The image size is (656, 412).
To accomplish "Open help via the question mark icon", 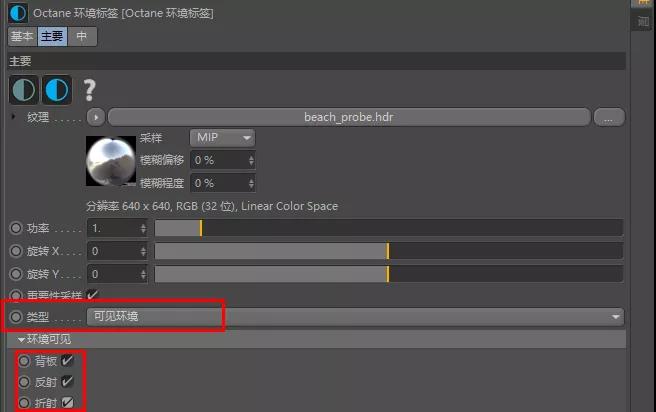I will pyautogui.click(x=90, y=91).
